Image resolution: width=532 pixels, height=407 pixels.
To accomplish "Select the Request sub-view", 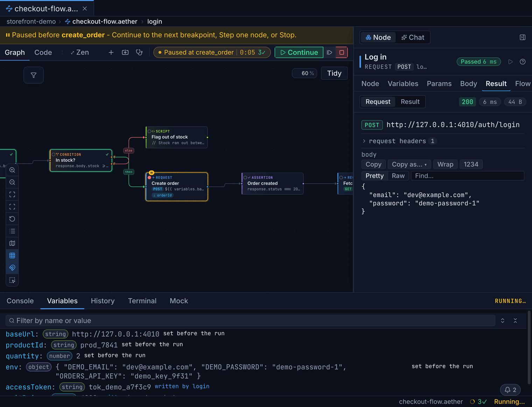I will tap(378, 102).
